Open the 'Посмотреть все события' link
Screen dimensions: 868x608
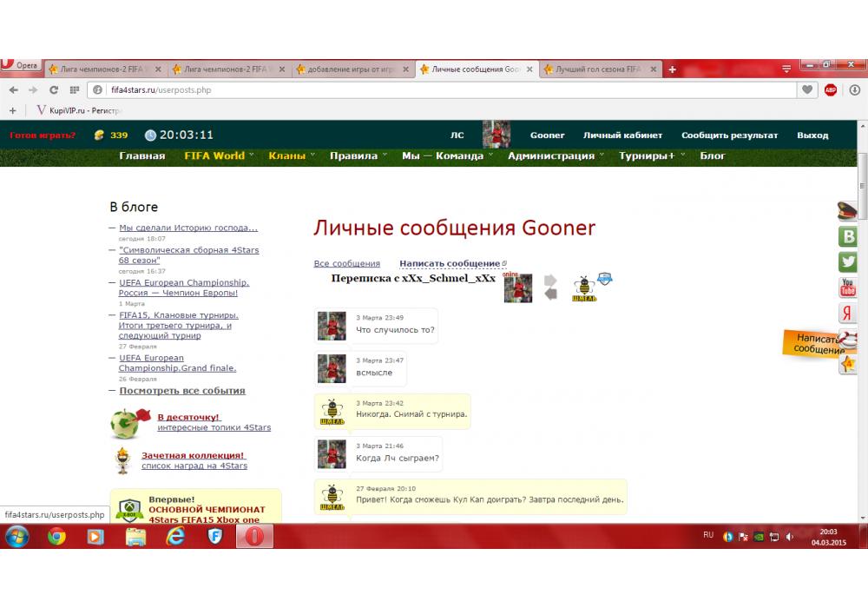click(182, 391)
